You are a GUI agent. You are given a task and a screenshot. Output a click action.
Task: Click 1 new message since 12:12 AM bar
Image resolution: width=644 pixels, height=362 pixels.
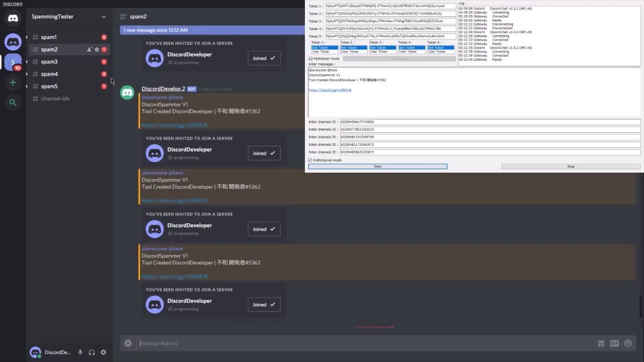[x=212, y=30]
